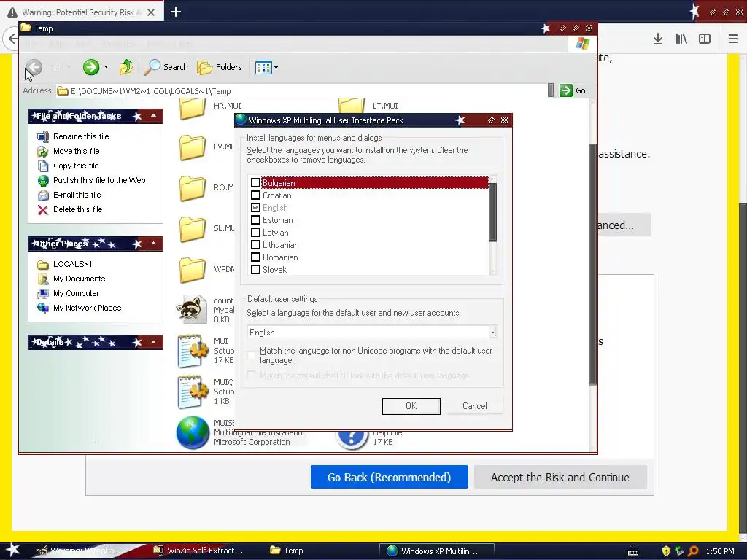Open the default user language dropdown
This screenshot has width=747, height=560.
(x=492, y=332)
